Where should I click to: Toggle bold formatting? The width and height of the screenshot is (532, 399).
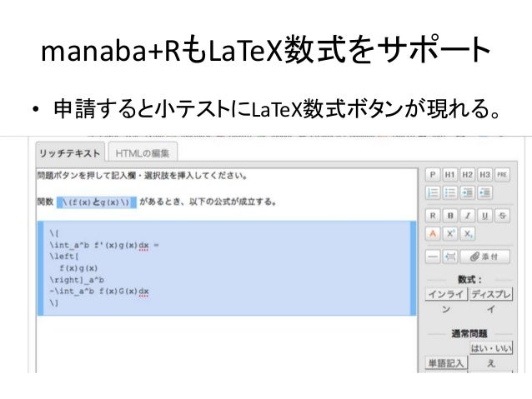point(450,216)
